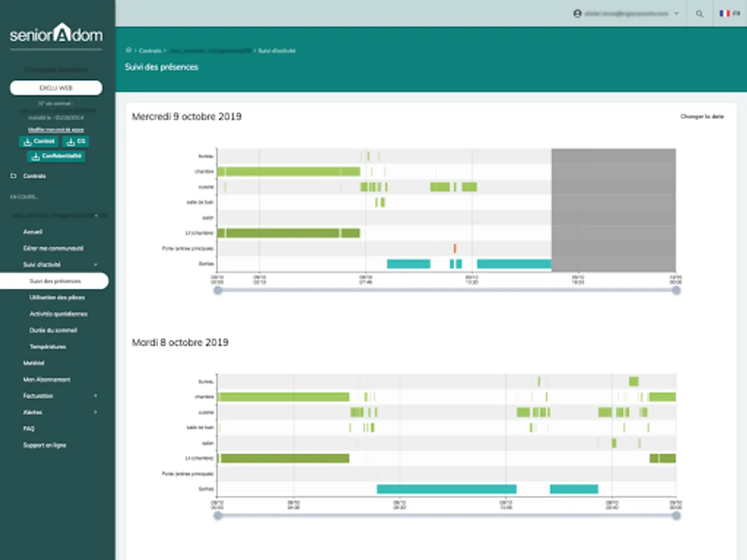747x560 pixels.
Task: Expand the Facturation submenu
Action: pyautogui.click(x=95, y=396)
